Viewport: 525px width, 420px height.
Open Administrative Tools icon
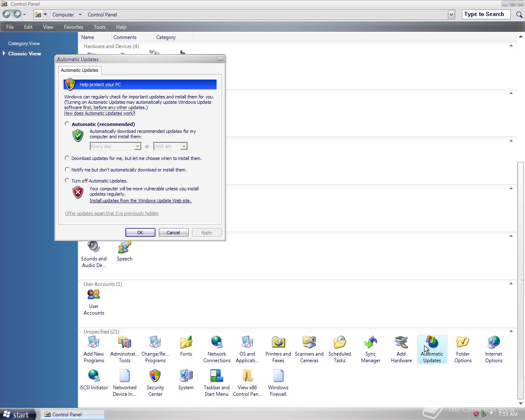[124, 349]
